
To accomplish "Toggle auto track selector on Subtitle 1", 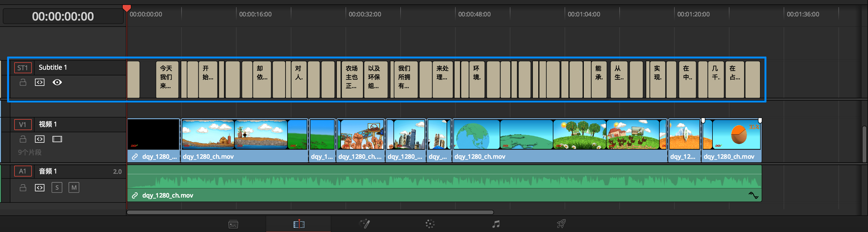I will (40, 82).
